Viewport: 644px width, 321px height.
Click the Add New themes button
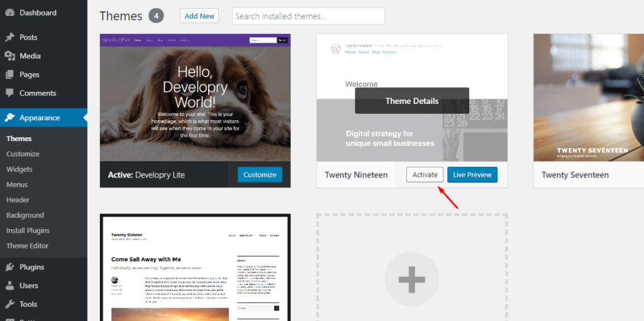[199, 16]
